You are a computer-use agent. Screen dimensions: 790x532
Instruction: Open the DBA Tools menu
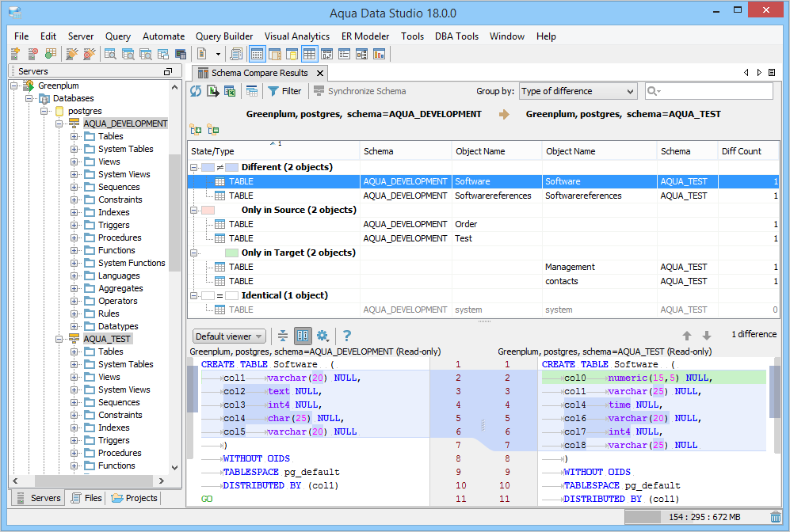point(456,36)
